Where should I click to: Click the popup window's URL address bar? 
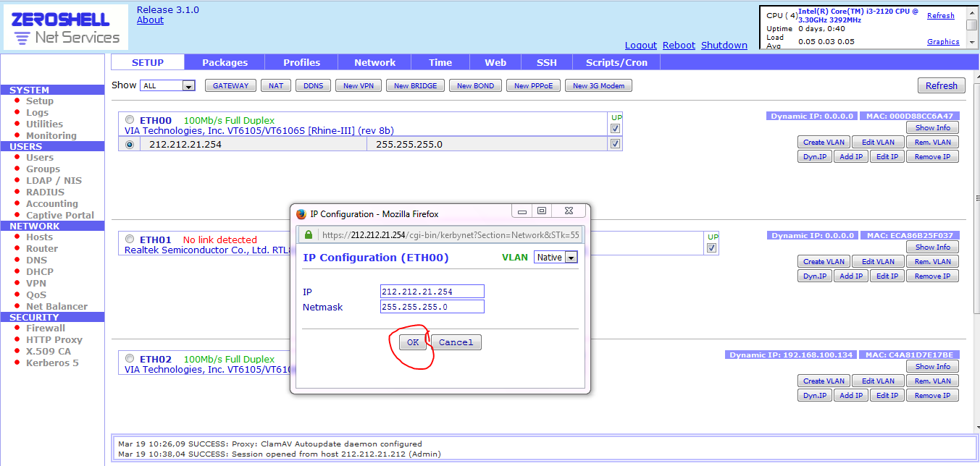[440, 234]
